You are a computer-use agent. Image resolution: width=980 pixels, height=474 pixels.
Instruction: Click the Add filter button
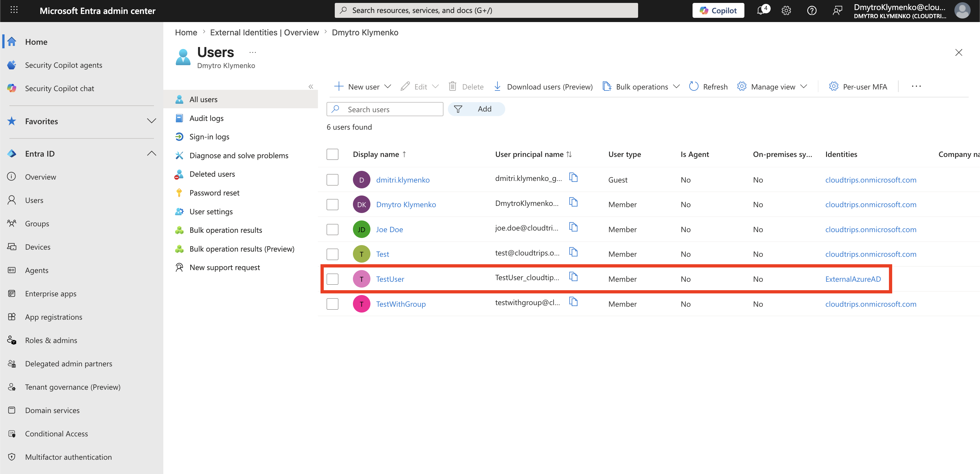click(x=476, y=109)
